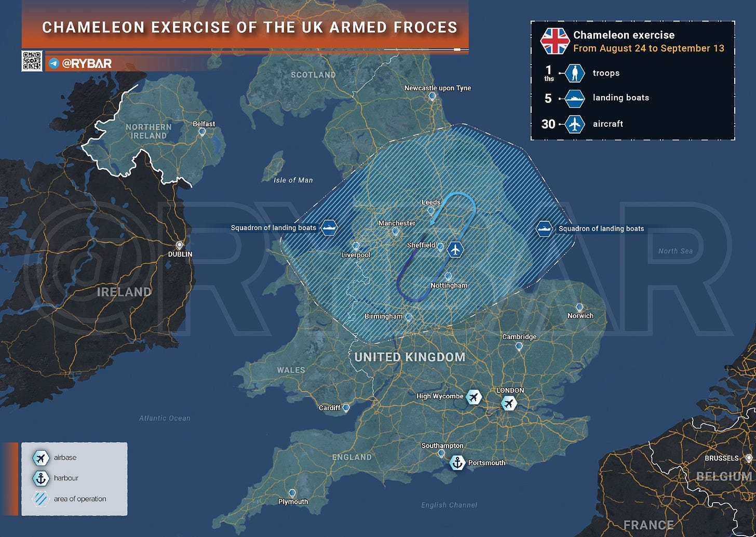Click the Plymouth city marker
Image resolution: width=756 pixels, height=537 pixels.
pyautogui.click(x=292, y=493)
